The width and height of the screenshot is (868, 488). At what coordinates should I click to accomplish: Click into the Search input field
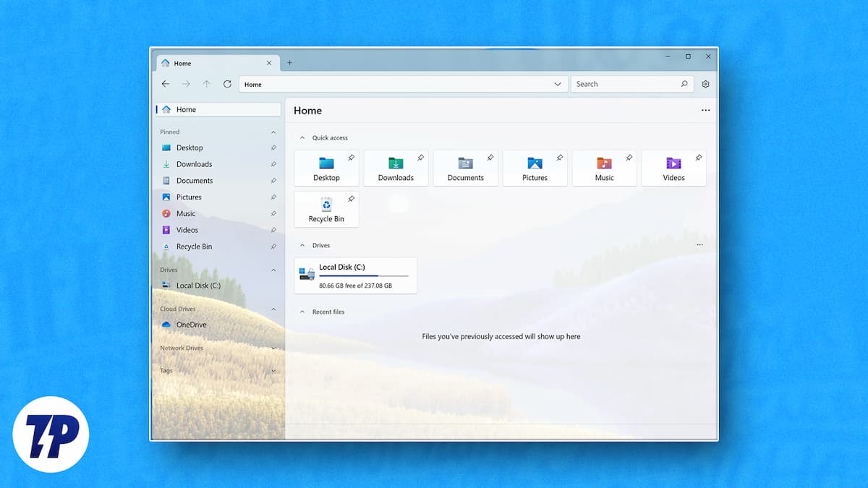[624, 84]
